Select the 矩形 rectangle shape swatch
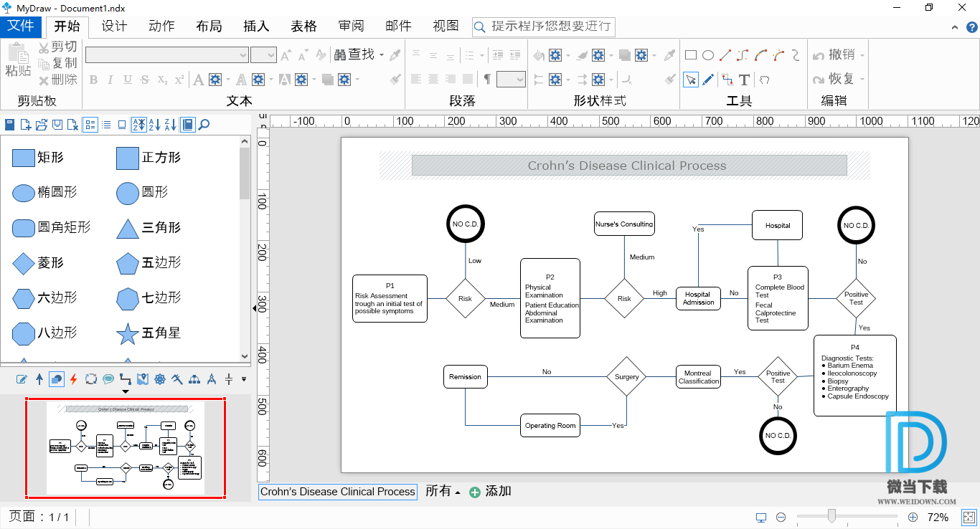 [24, 158]
